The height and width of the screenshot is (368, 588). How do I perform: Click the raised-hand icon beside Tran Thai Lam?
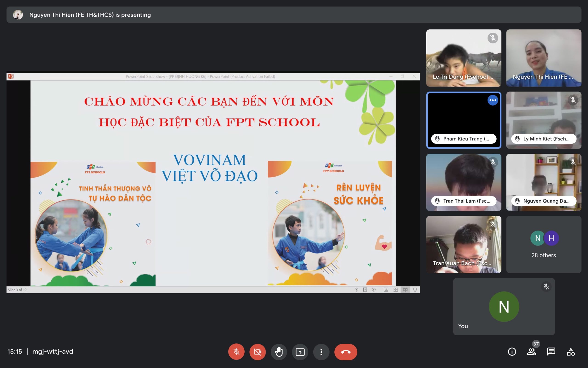tap(437, 201)
